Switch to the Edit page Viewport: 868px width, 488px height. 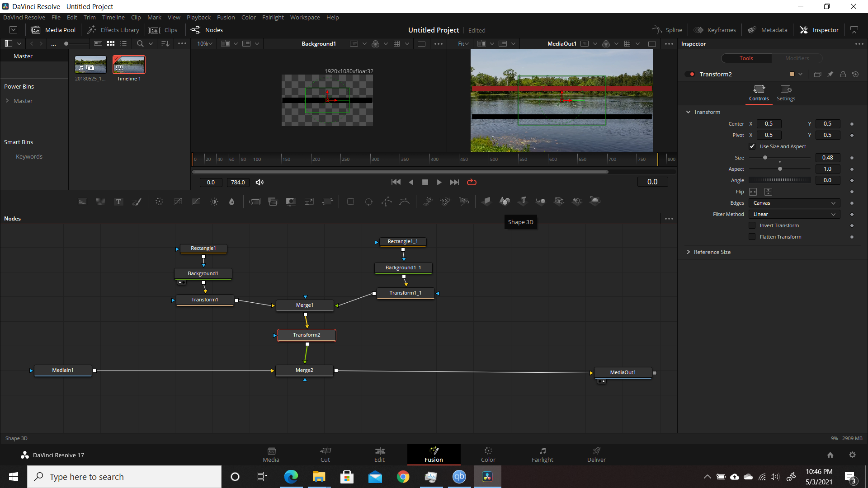pos(380,455)
